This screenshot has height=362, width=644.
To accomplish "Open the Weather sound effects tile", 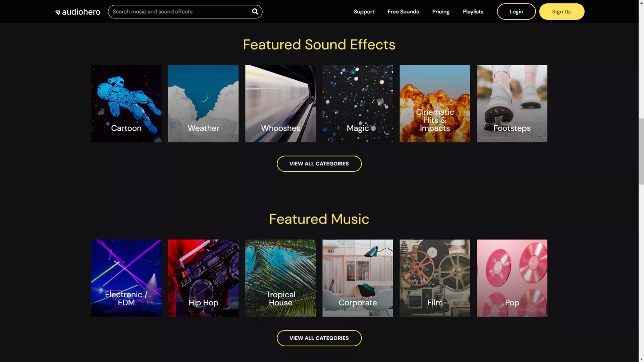I will coord(203,104).
